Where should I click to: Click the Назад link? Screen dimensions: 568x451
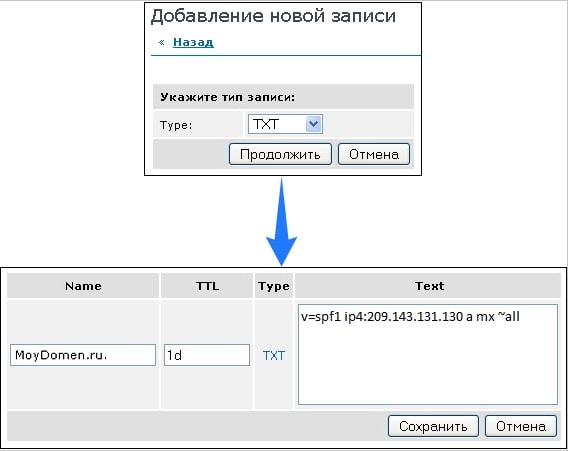point(193,42)
